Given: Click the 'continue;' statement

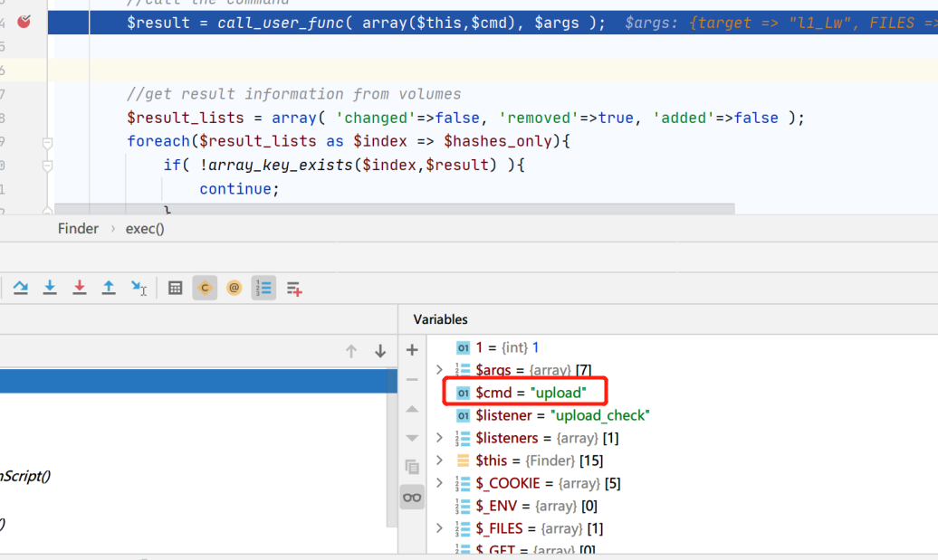Looking at the screenshot, I should (239, 189).
